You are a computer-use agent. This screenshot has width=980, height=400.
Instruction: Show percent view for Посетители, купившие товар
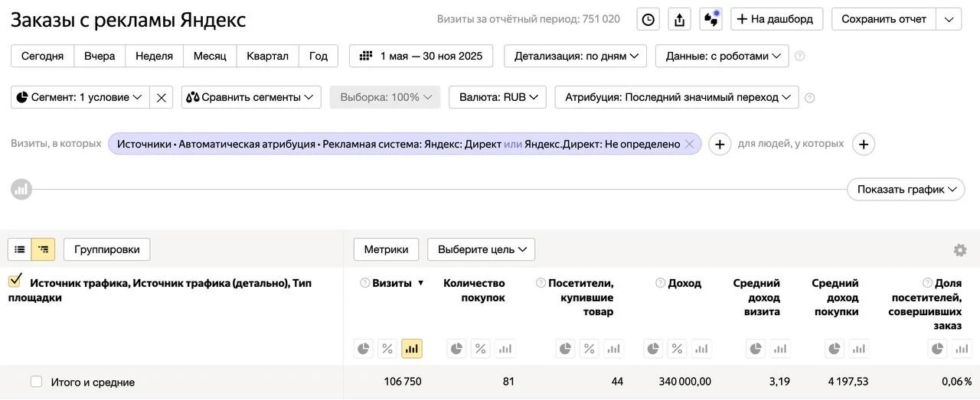[x=590, y=349]
